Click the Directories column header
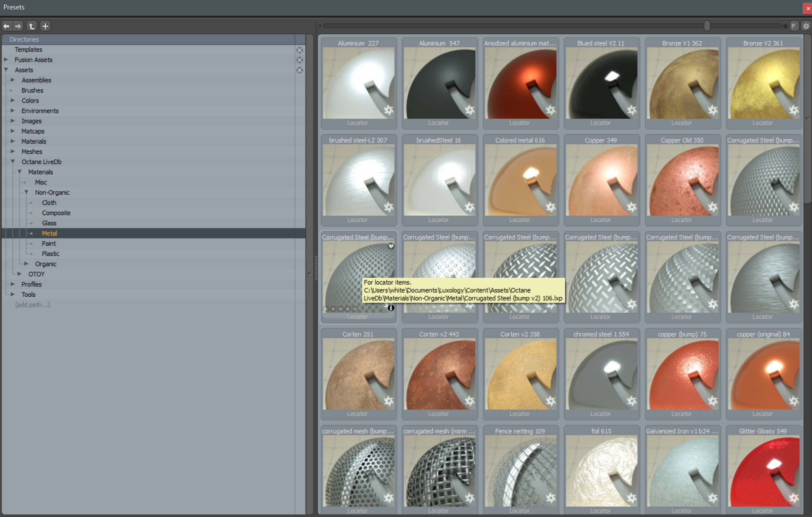Image resolution: width=812 pixels, height=517 pixels. tap(24, 39)
